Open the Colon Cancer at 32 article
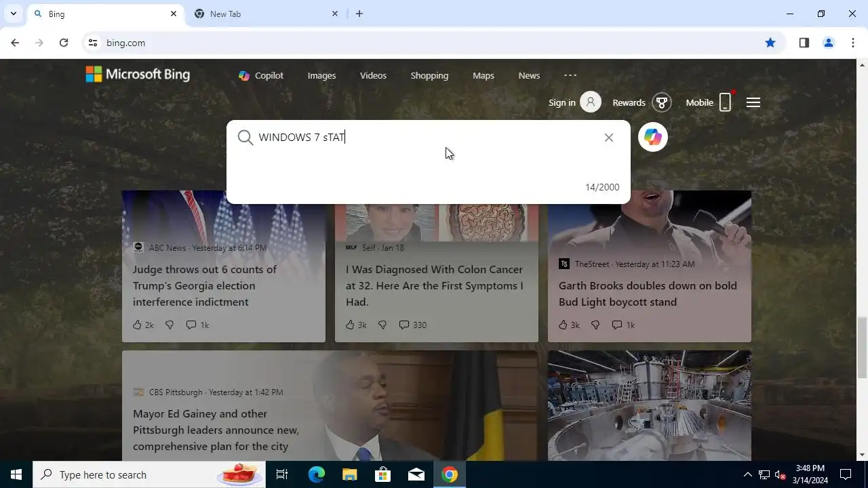Screen dimensions: 868x488 [435, 285]
